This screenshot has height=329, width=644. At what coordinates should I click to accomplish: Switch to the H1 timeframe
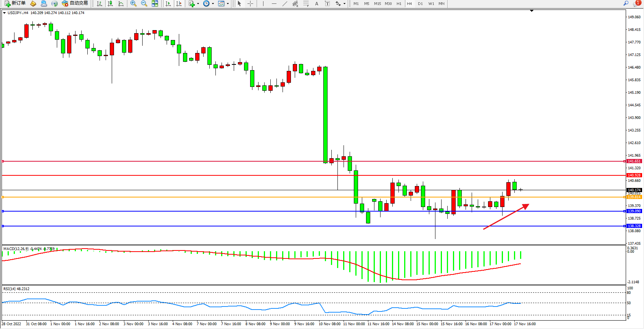tap(399, 3)
